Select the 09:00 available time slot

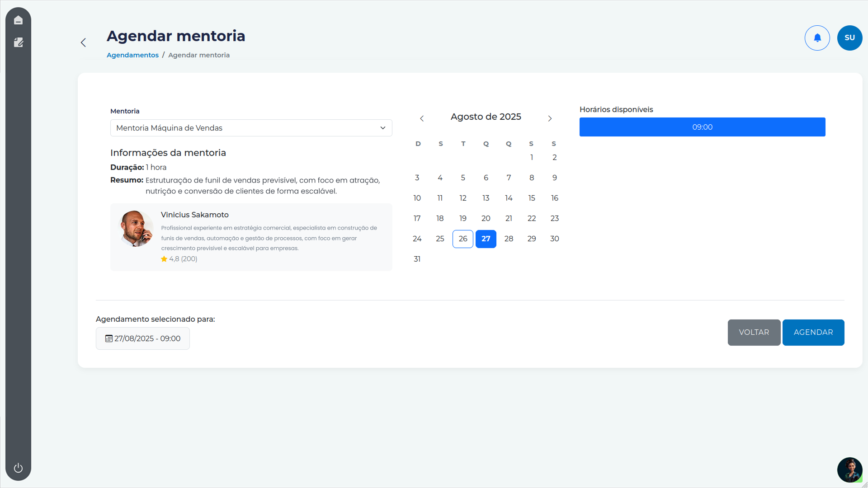(x=702, y=127)
